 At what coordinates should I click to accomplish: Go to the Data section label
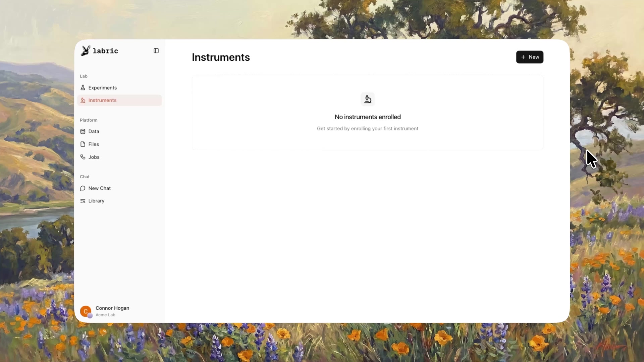click(94, 131)
